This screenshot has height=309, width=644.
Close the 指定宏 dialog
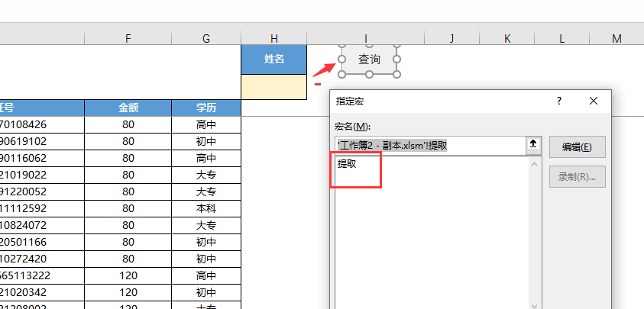[x=594, y=101]
